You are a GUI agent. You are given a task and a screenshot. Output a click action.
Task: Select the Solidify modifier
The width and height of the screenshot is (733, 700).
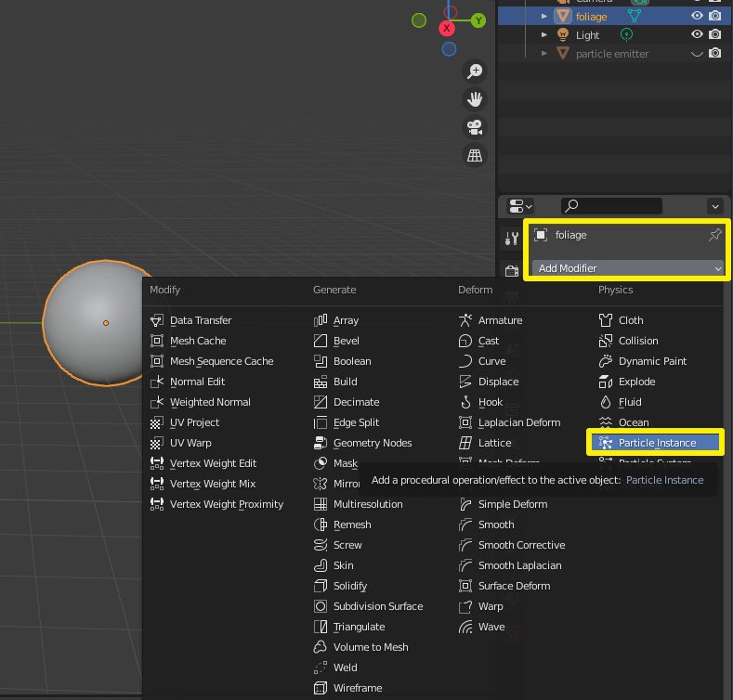click(340, 586)
